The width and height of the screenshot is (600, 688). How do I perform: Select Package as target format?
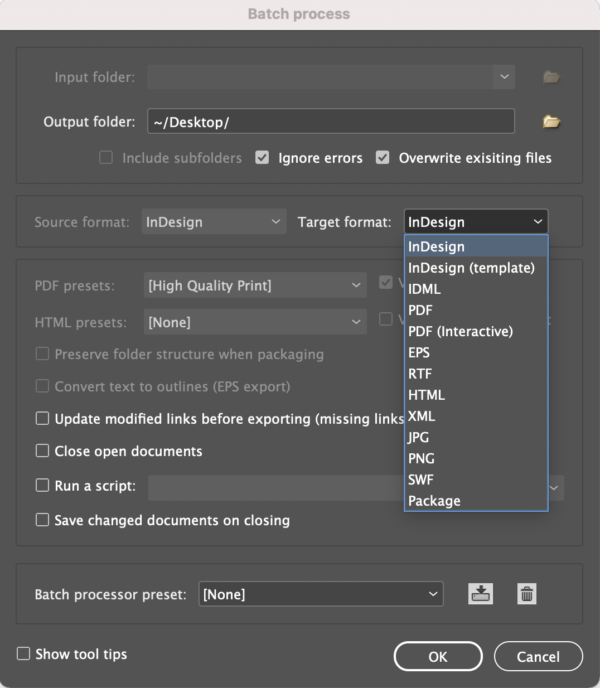pos(476,501)
